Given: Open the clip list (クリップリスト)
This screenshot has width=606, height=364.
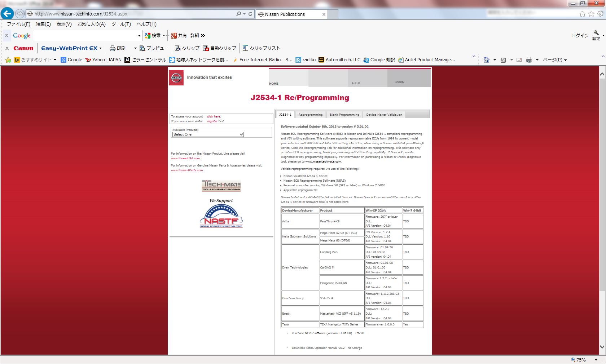Looking at the screenshot, I should pyautogui.click(x=262, y=48).
